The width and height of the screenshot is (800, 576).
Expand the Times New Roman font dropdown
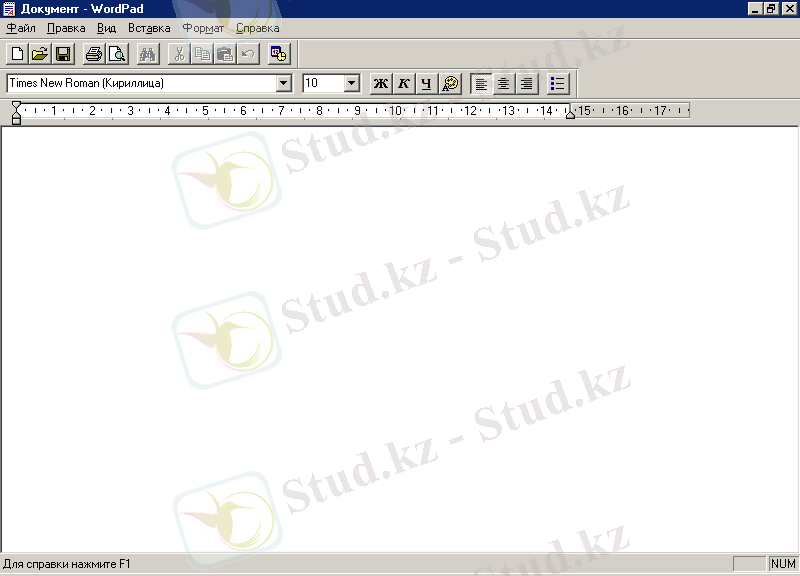pos(284,84)
